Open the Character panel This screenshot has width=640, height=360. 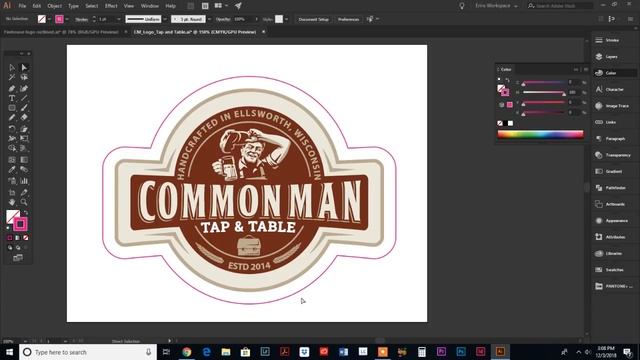609,89
